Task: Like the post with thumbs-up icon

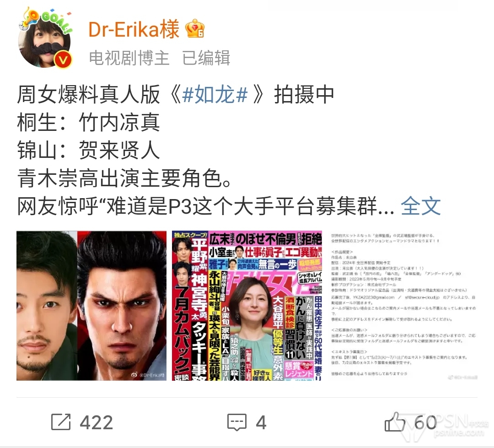Action: pos(395,422)
